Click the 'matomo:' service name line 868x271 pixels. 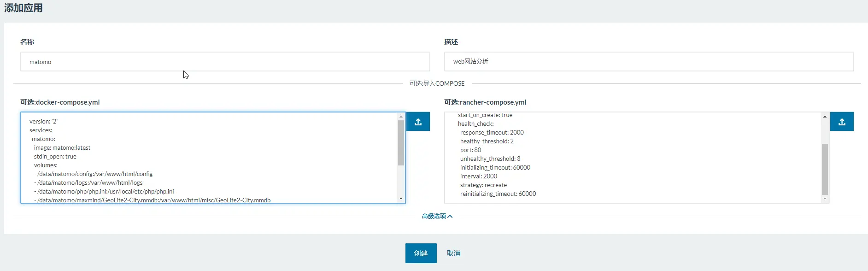point(43,139)
